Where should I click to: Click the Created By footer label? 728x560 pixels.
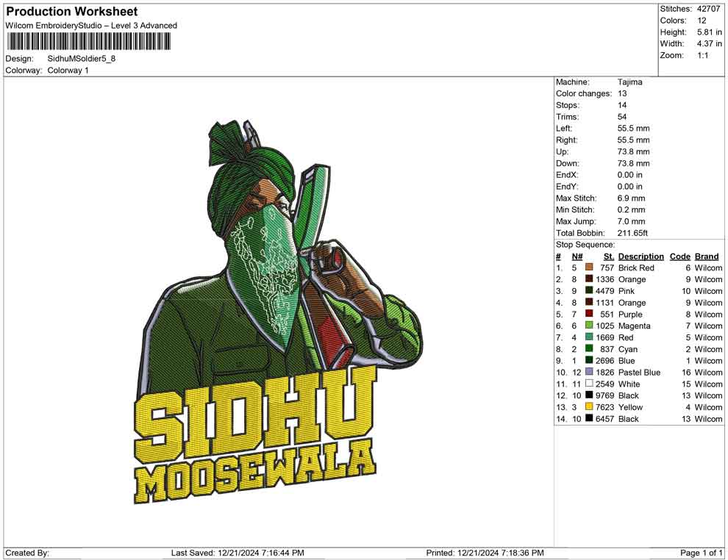27,553
